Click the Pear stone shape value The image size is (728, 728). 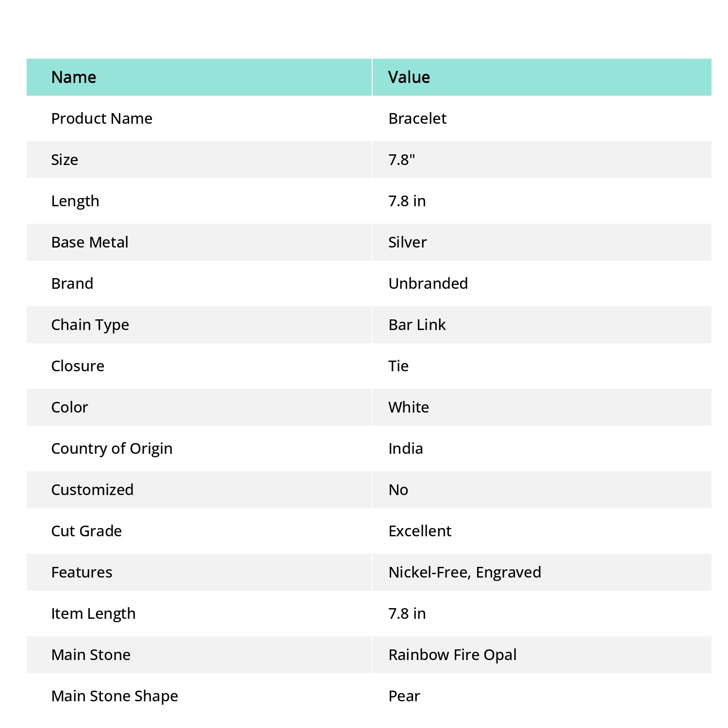[404, 696]
